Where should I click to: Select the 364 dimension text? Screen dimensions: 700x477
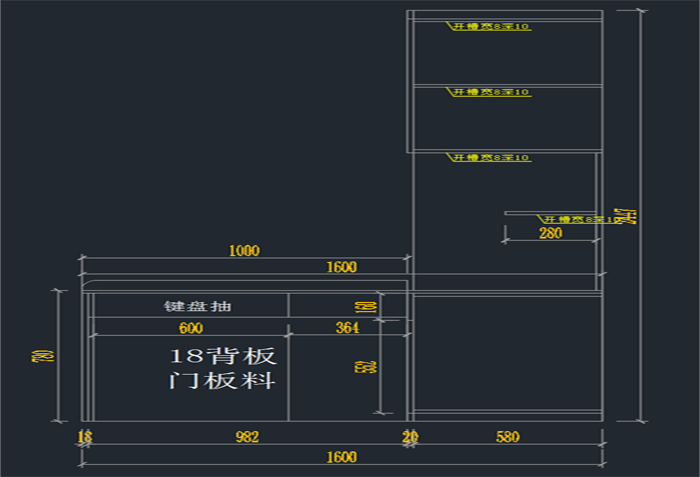[x=347, y=328]
